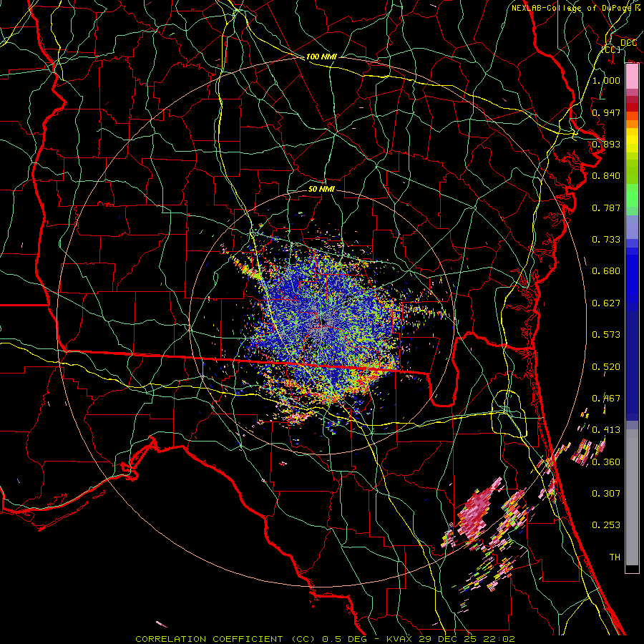644x644 pixels.
Task: Click the 0.520 legend value
Action: coord(606,367)
